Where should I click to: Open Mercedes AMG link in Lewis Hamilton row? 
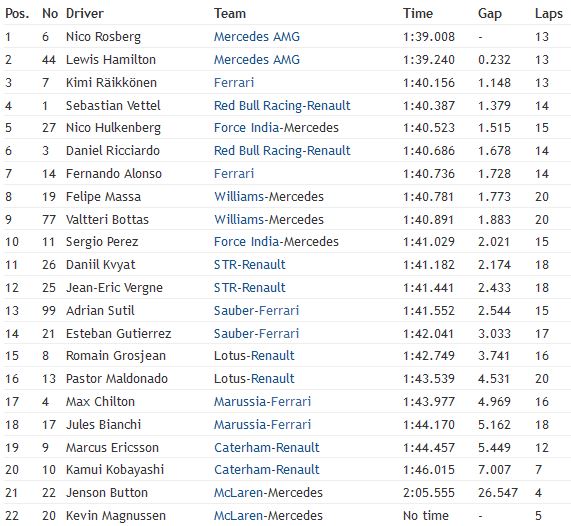[257, 60]
